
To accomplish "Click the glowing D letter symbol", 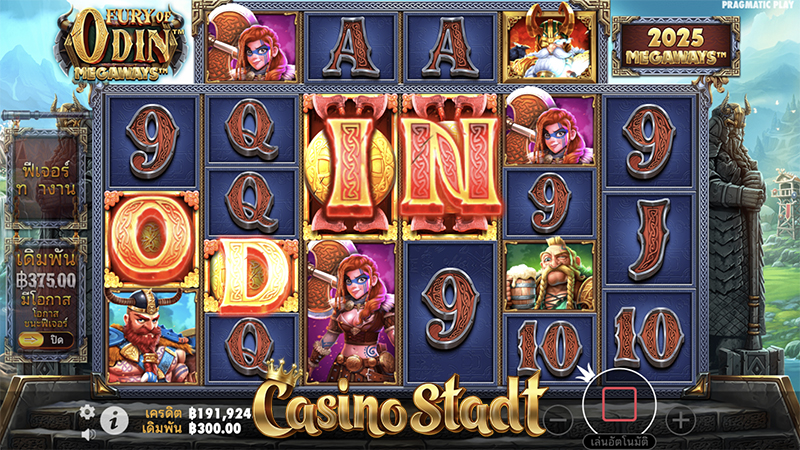I will pos(251,276).
